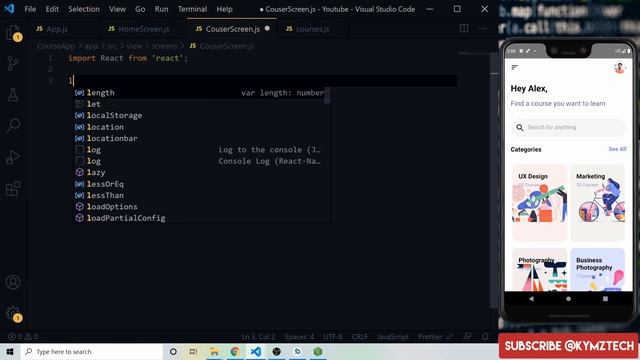The image size is (640, 360).
Task: Open the Extensions view
Action: point(13,189)
